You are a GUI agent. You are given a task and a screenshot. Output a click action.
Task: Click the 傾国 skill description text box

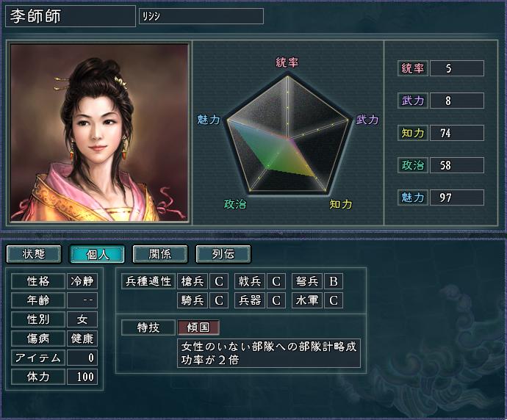click(x=269, y=353)
